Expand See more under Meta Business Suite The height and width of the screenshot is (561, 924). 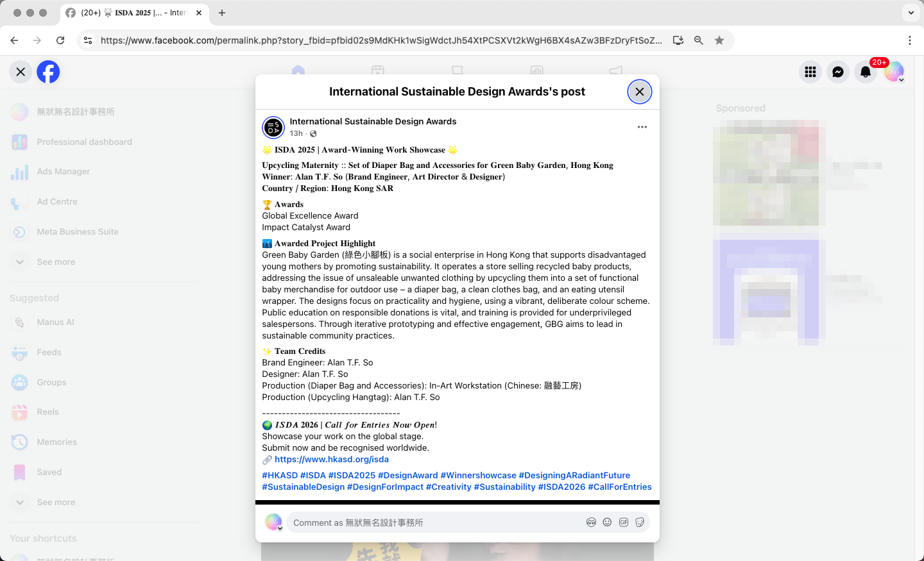[104, 262]
